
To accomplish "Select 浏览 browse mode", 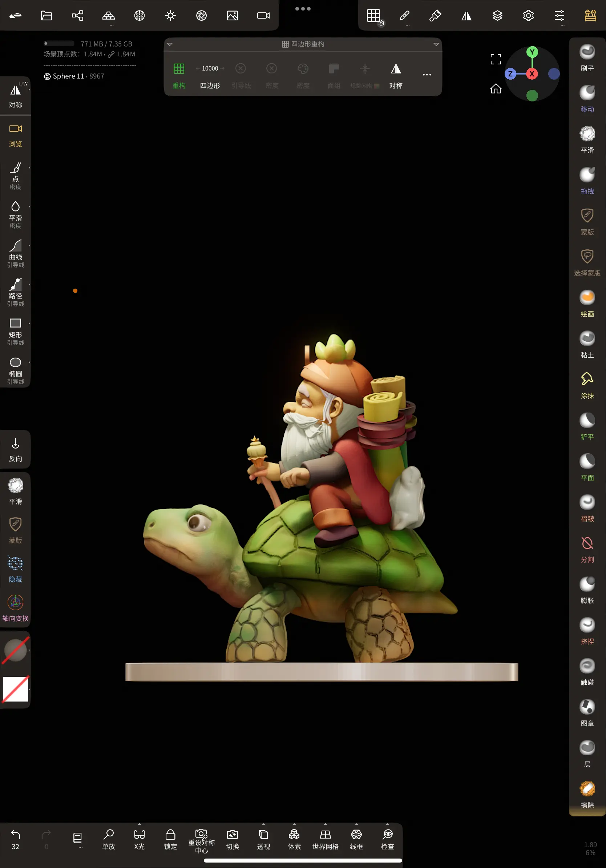I will pyautogui.click(x=16, y=135).
